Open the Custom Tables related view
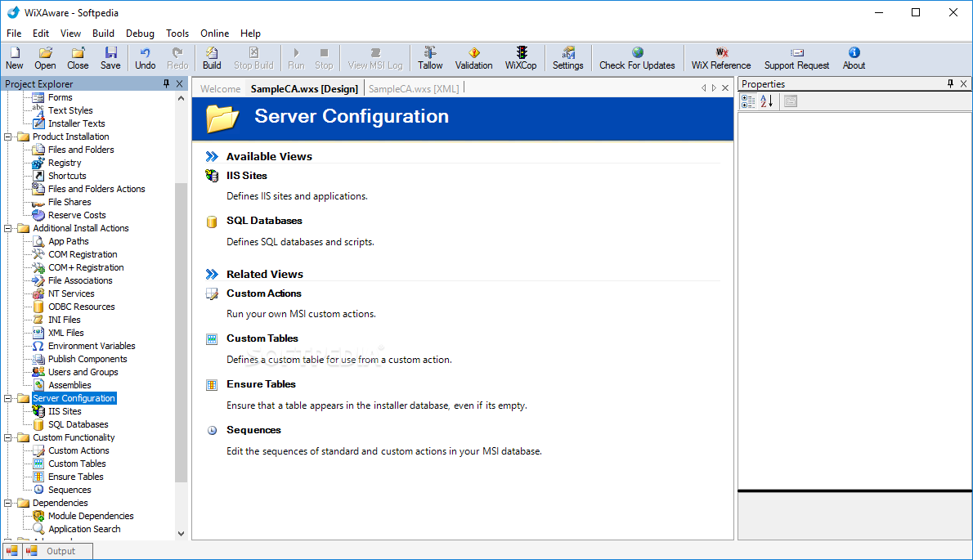 [262, 338]
